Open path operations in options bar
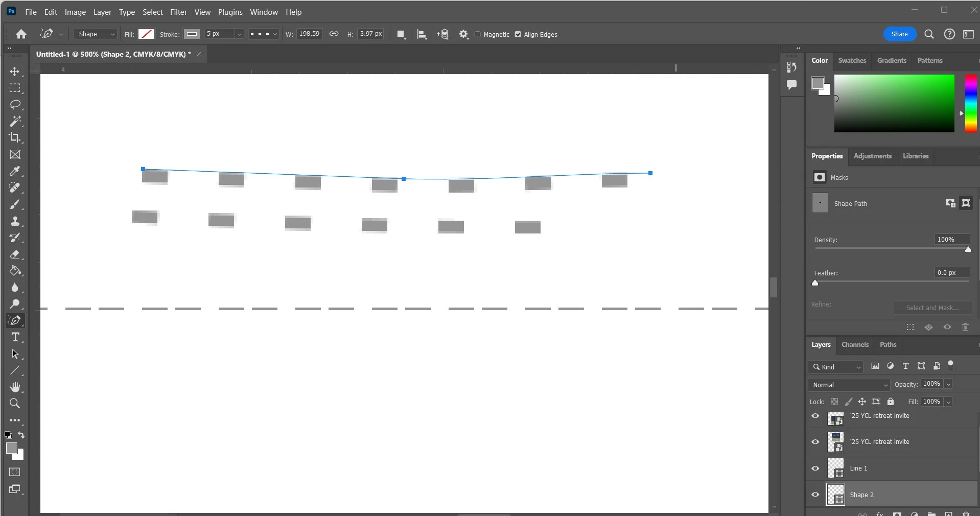 (401, 34)
